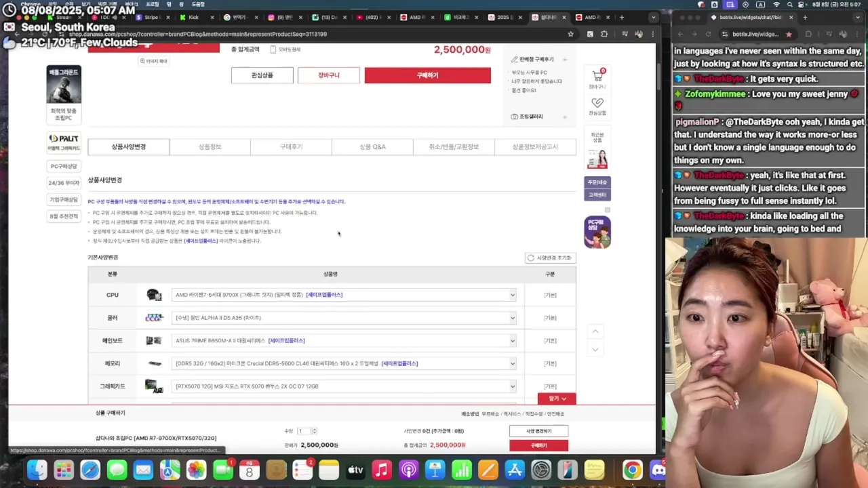Open Launchpad from the dock
Image resolution: width=868 pixels, height=488 pixels.
tap(64, 470)
